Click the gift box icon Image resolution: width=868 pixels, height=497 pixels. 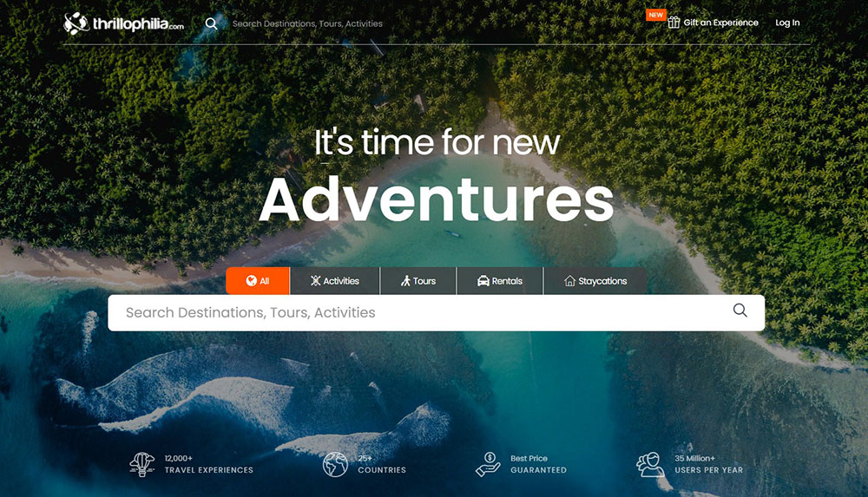point(674,23)
